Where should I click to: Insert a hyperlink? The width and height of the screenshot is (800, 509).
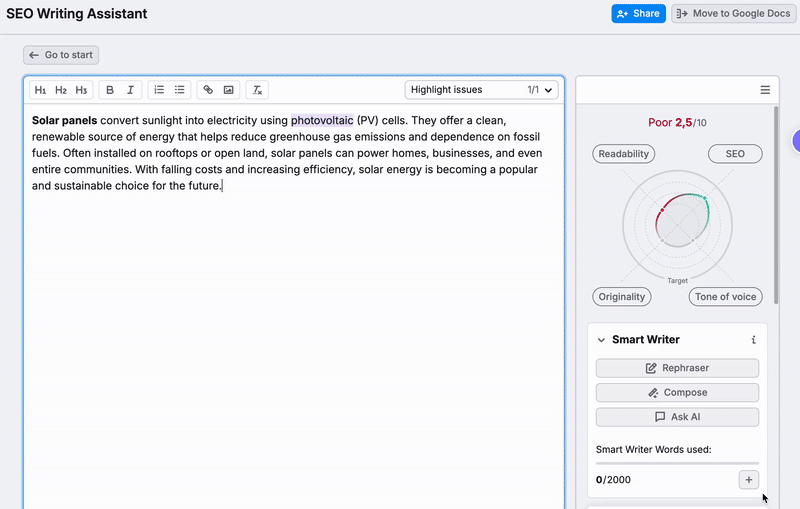coord(208,90)
